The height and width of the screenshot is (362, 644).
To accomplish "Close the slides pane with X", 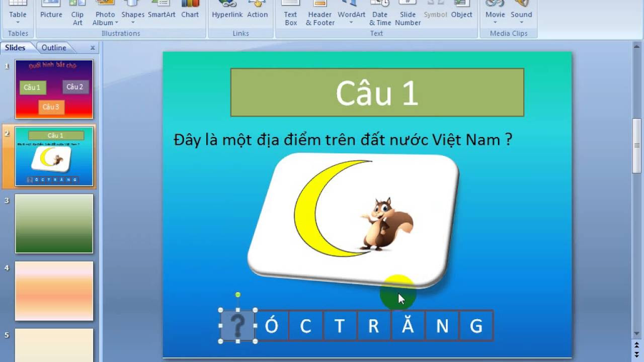I will coord(93,48).
